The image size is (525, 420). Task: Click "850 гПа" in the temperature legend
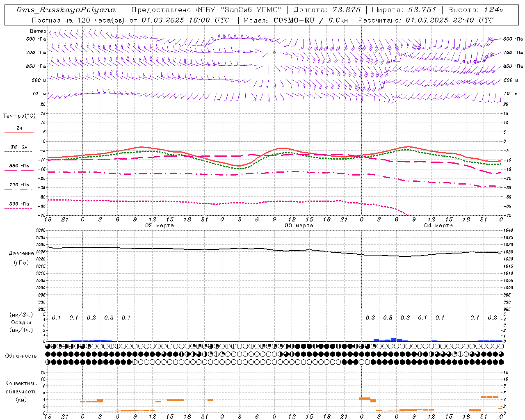click(x=19, y=166)
